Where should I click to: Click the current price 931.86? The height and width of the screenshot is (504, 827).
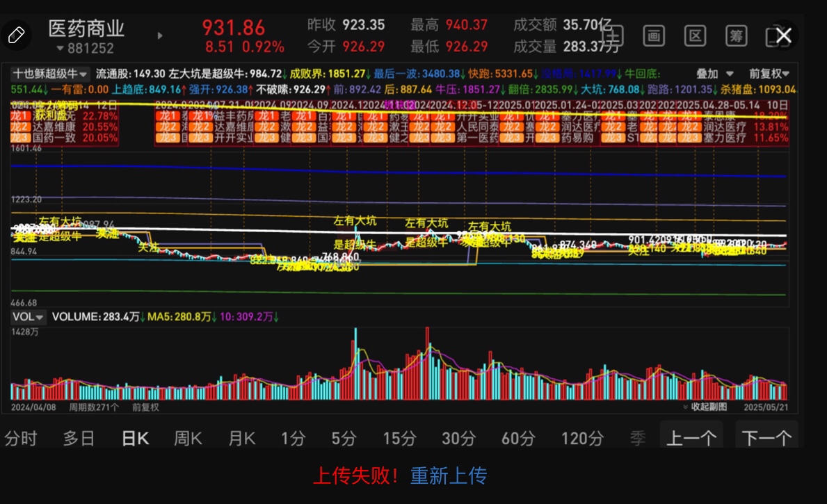click(234, 27)
